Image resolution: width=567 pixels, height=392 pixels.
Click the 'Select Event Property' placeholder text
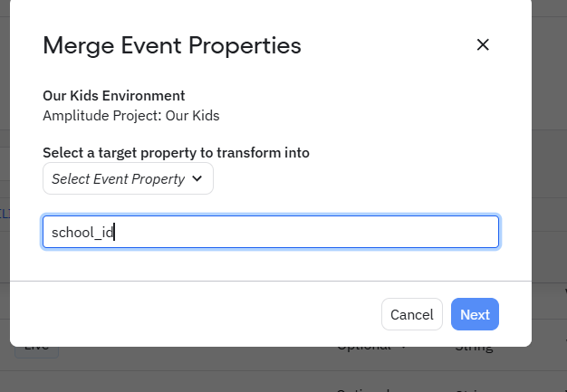(118, 179)
